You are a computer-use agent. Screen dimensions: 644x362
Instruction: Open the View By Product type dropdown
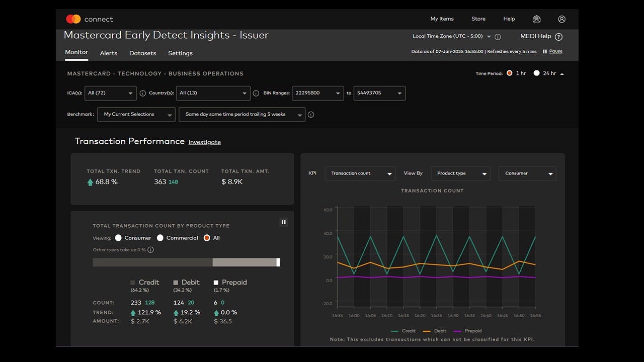pyautogui.click(x=460, y=173)
